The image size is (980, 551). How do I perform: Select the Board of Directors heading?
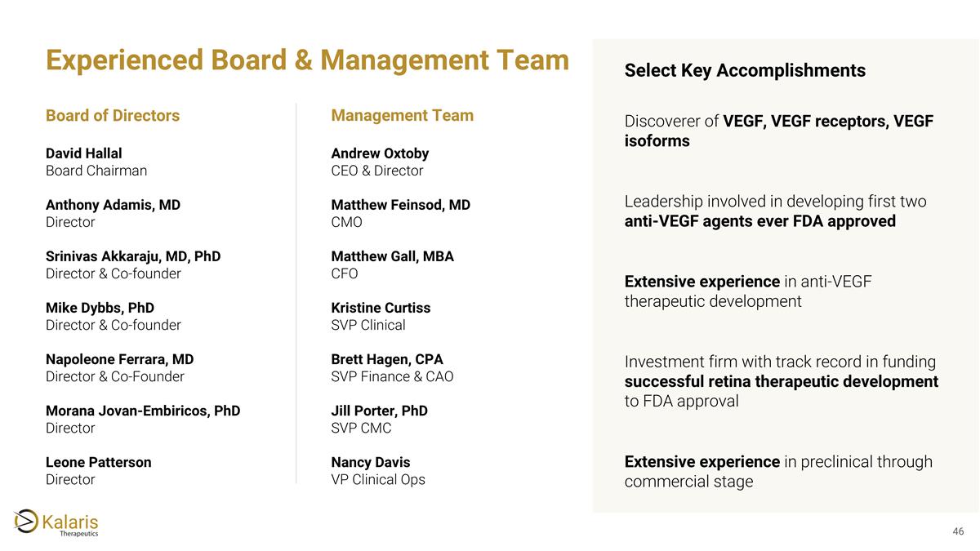point(113,115)
